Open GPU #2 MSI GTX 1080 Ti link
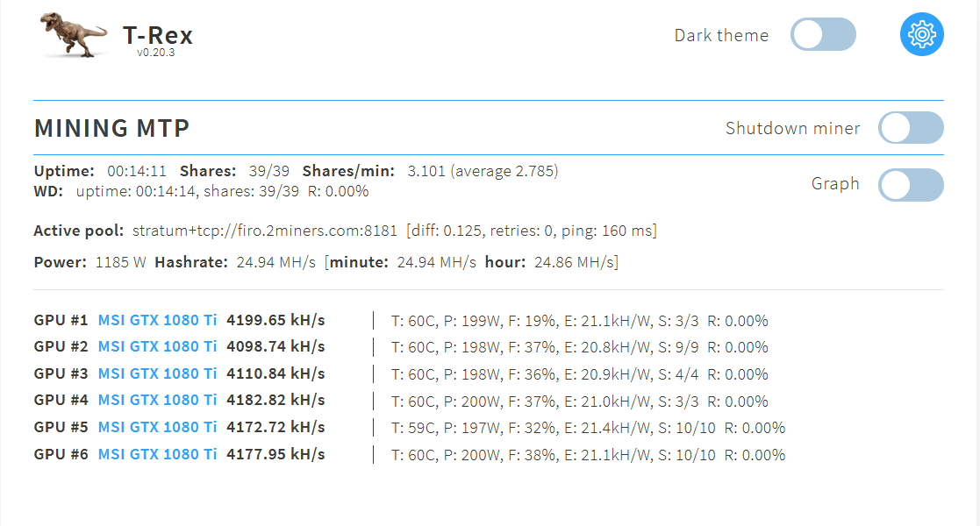 [x=157, y=346]
